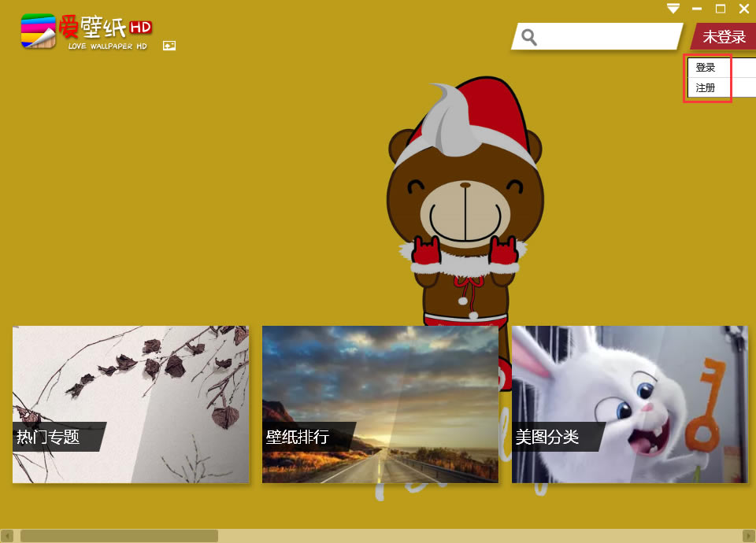
Task: Click into the search input field
Action: (x=597, y=36)
